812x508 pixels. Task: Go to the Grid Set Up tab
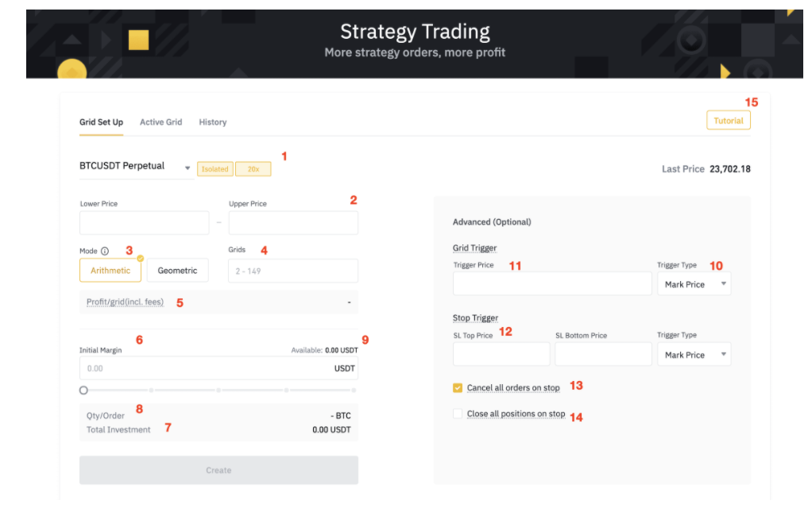point(101,122)
